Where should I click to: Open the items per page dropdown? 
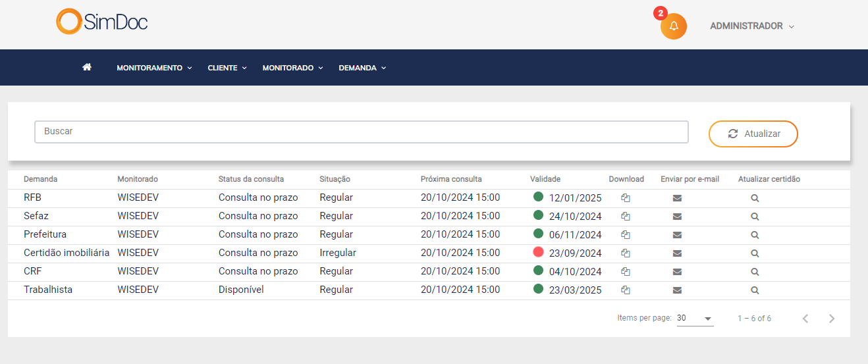[x=695, y=319]
